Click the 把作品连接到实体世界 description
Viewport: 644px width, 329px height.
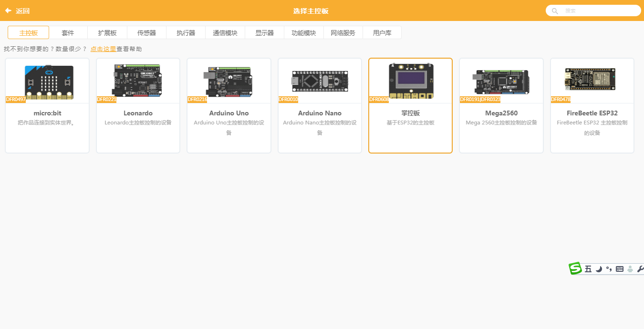click(x=47, y=123)
